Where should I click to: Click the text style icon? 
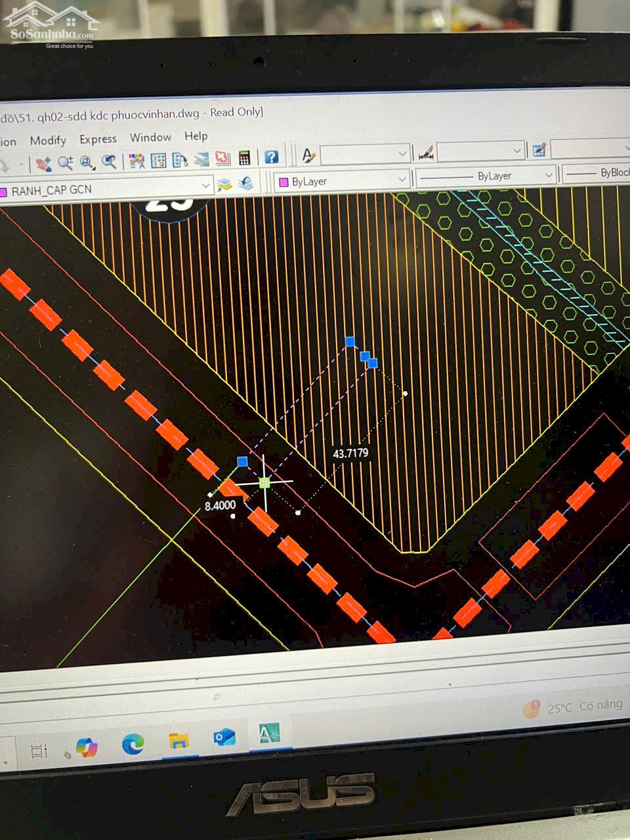(308, 156)
